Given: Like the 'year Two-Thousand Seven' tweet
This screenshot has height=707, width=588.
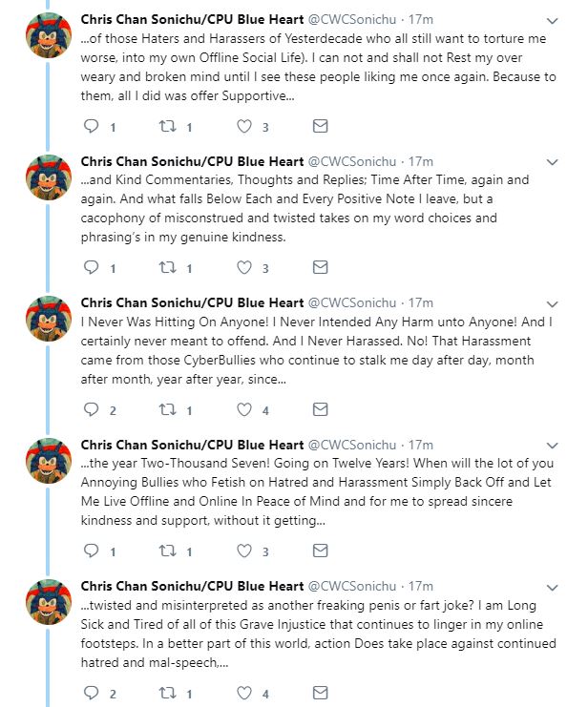Looking at the screenshot, I should click(244, 551).
